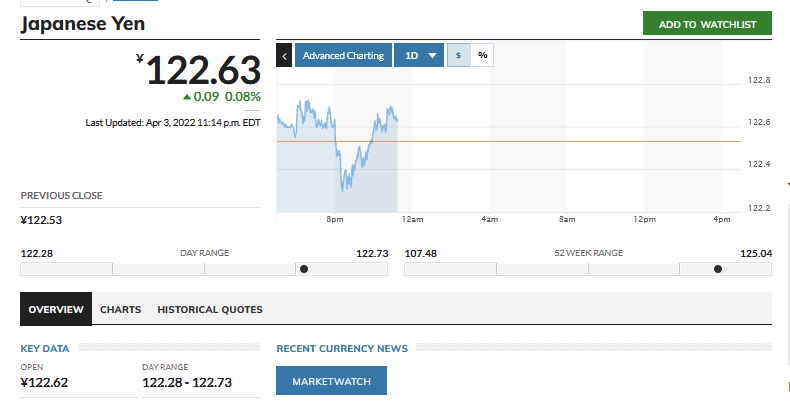The height and width of the screenshot is (401, 790).
Task: Add Japanese Yen to watchlist
Action: tap(707, 24)
